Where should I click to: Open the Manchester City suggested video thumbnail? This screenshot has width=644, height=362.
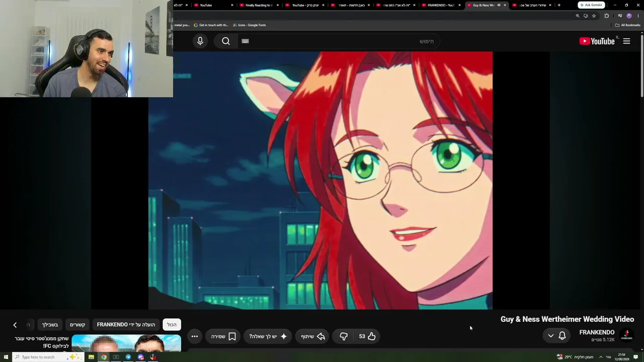pyautogui.click(x=126, y=344)
